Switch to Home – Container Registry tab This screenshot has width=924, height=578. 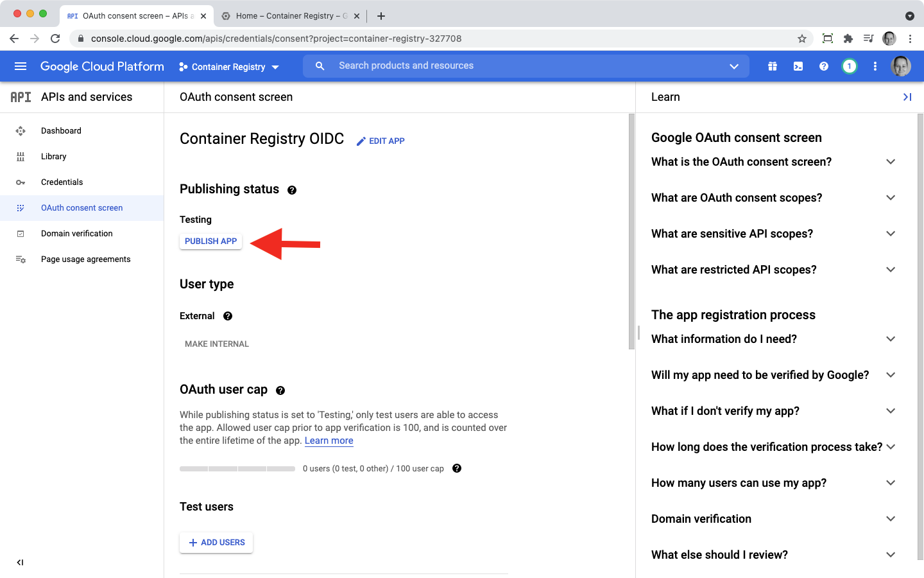point(291,15)
